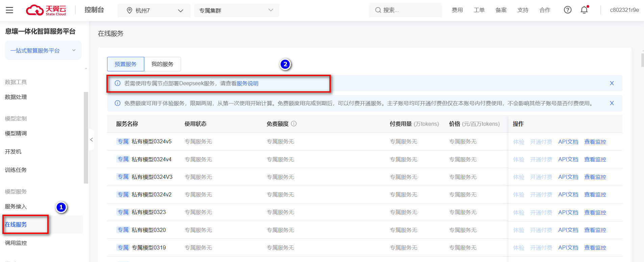The height and width of the screenshot is (262, 644).
Task: Open the 服务说明 link in the notice
Action: (x=247, y=83)
